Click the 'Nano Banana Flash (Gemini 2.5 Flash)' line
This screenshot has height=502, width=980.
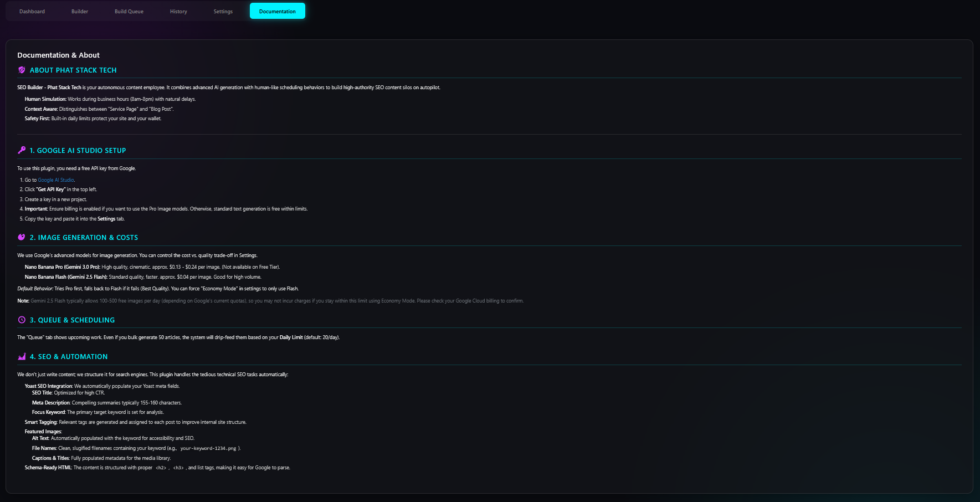(143, 277)
